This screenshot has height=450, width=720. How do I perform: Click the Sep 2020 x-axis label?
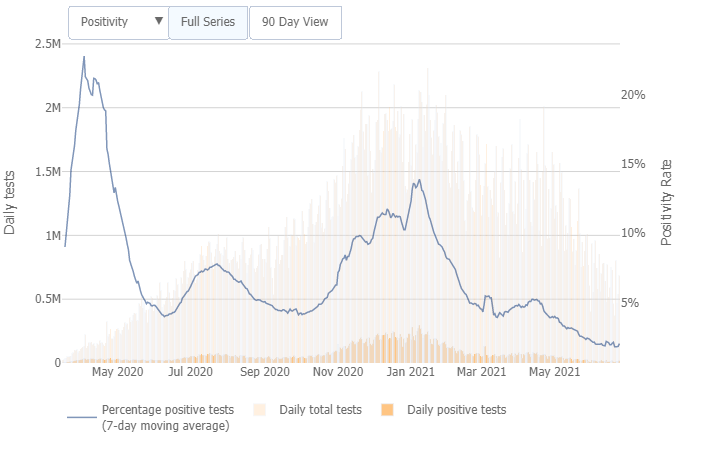pos(265,372)
